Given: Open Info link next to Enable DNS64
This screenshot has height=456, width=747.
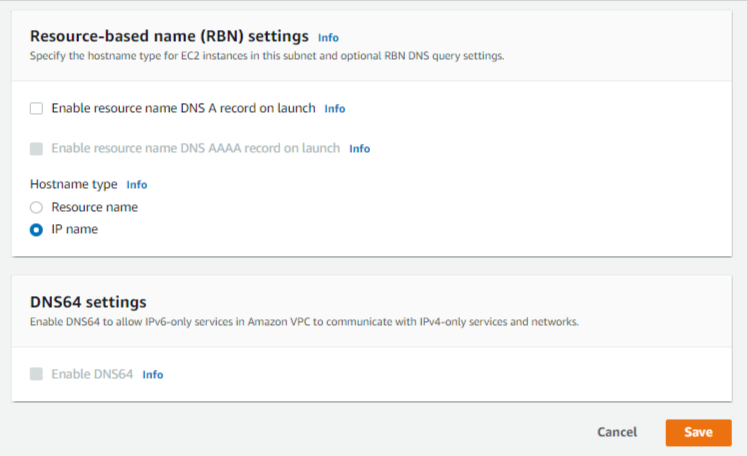Looking at the screenshot, I should click(x=152, y=375).
